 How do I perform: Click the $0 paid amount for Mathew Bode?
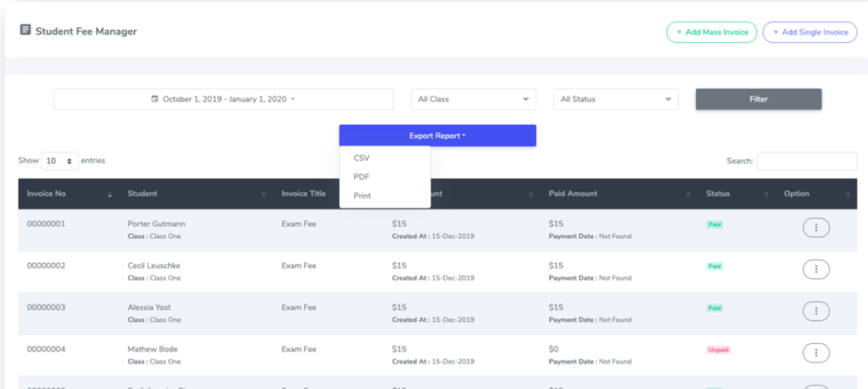(x=554, y=349)
